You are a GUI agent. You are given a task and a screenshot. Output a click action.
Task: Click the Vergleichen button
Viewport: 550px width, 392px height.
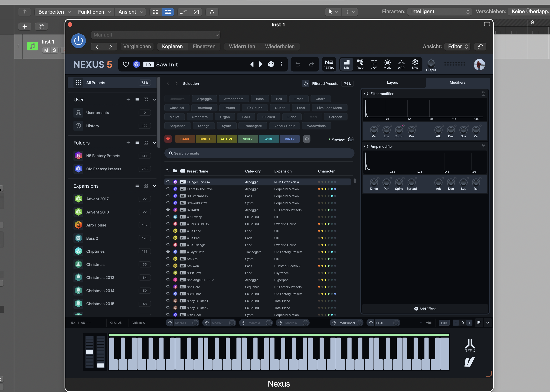click(x=137, y=46)
